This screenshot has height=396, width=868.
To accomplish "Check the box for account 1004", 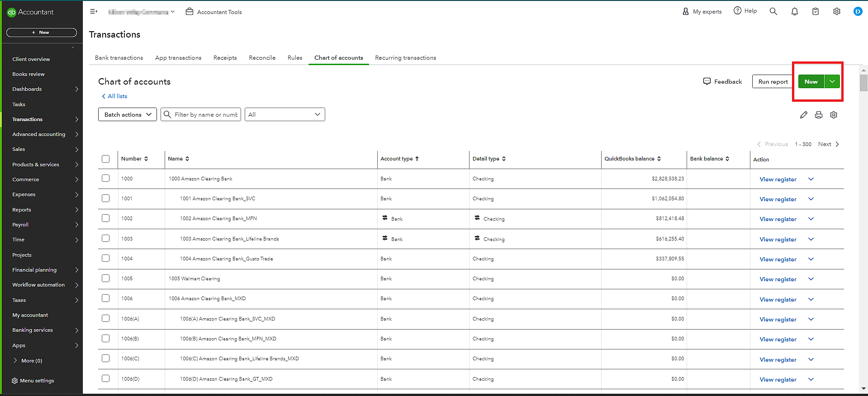I will (x=106, y=258).
